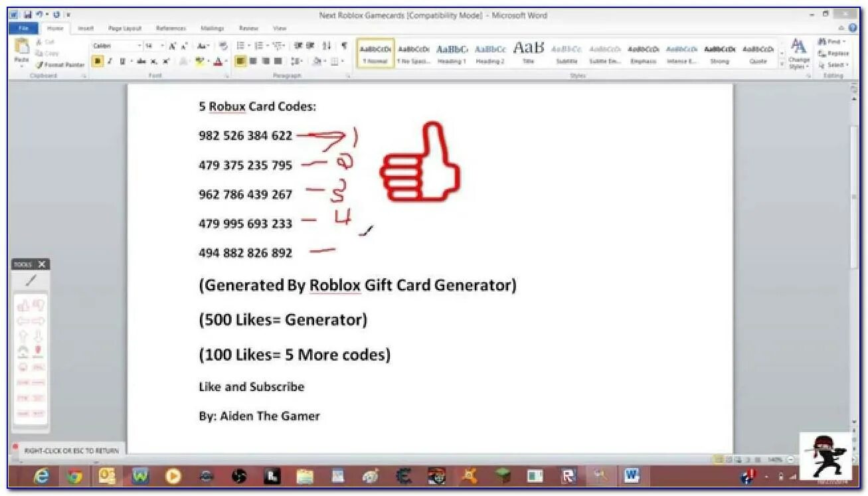The width and height of the screenshot is (868, 496).
Task: Toggle Show/Hide paragraph marks
Action: 344,46
